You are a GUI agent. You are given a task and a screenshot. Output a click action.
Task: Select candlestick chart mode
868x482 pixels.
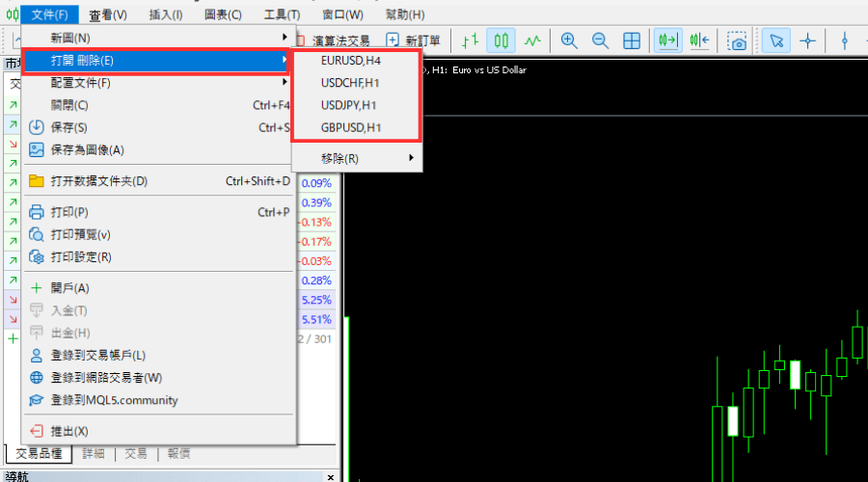[x=501, y=40]
